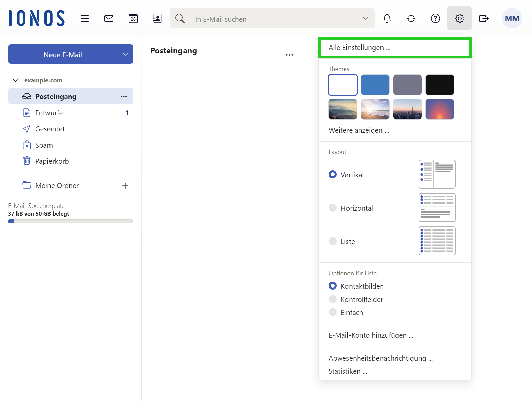532x401 pixels.
Task: Click Weitere anzeigen for more themes
Action: pos(359,130)
